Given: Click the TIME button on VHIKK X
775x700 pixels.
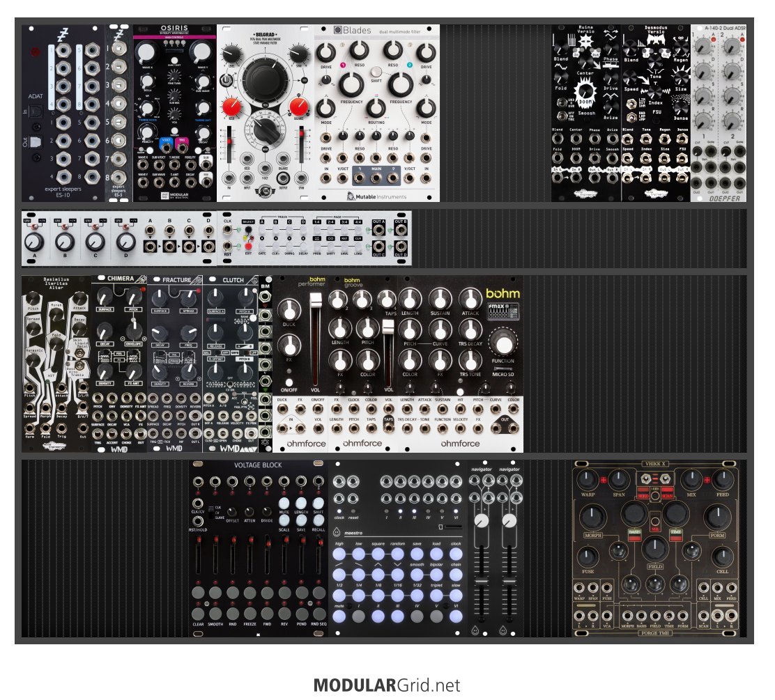Looking at the screenshot, I should tap(675, 535).
